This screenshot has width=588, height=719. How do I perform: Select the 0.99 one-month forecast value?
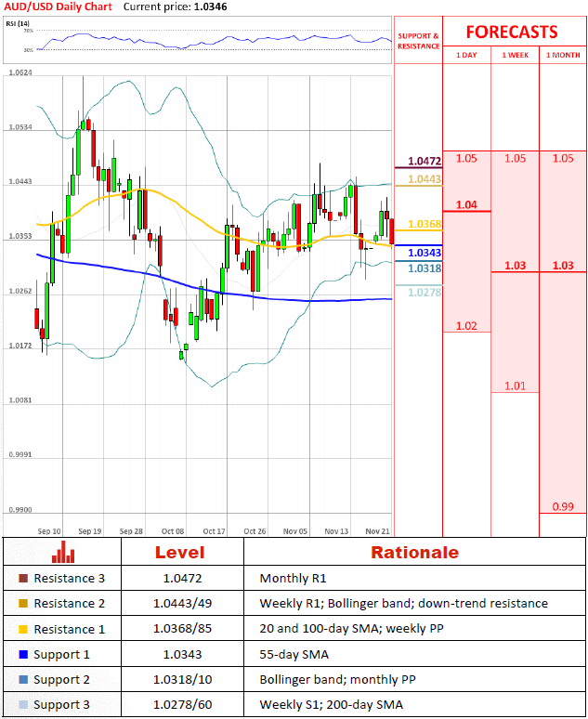(x=563, y=507)
